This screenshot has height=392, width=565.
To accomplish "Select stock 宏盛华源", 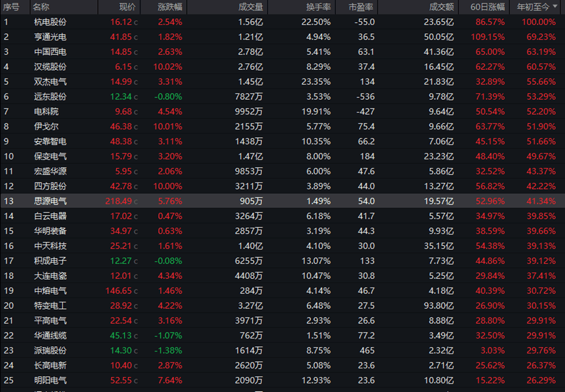I will coord(50,171).
